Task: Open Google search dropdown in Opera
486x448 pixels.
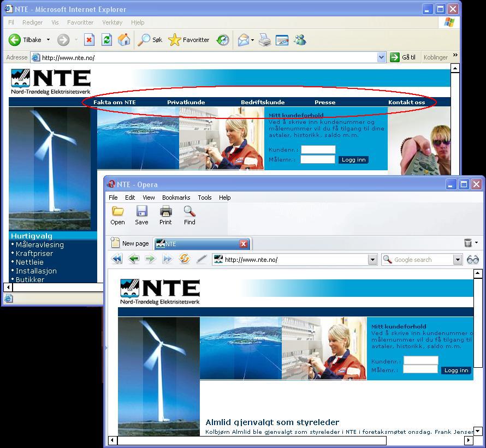Action: point(458,260)
